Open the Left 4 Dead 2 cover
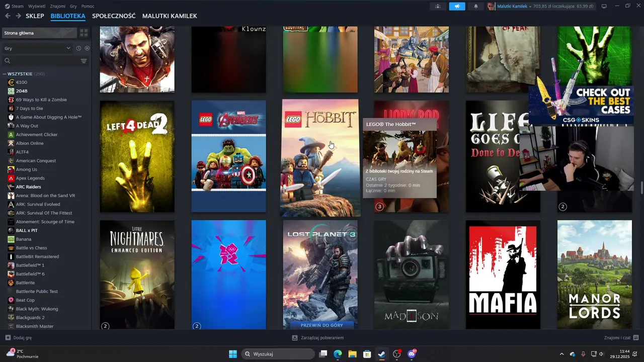Image resolution: width=644 pixels, height=362 pixels. [x=137, y=156]
